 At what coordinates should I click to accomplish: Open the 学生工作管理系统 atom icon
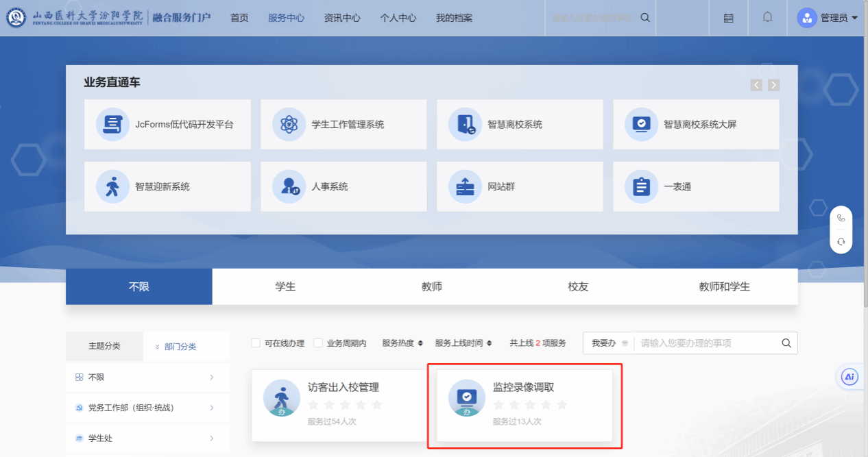click(289, 125)
